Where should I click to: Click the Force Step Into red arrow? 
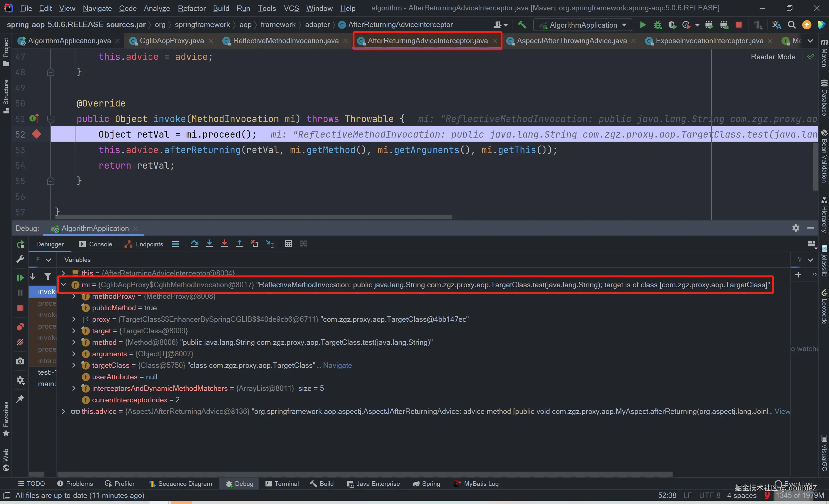[224, 244]
